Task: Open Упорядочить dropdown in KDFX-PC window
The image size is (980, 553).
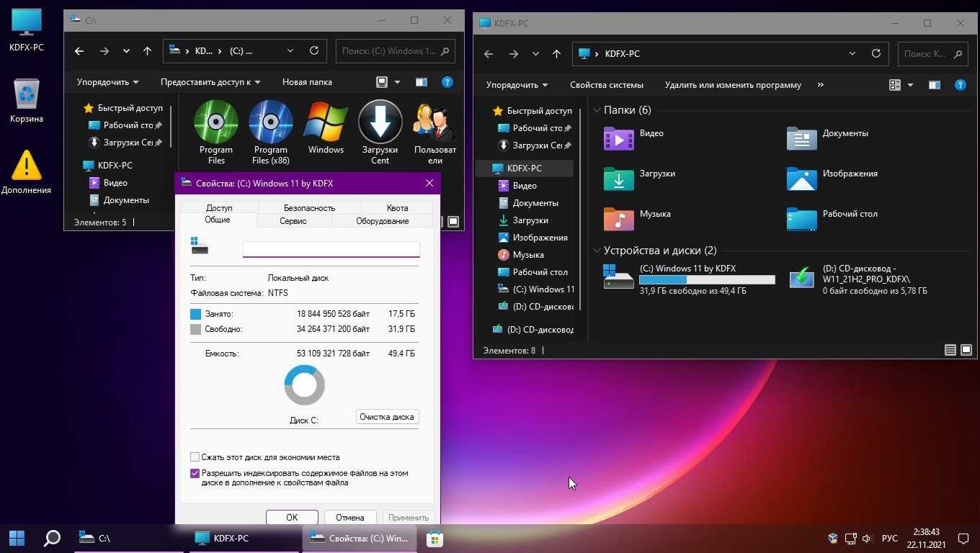Action: [x=517, y=85]
